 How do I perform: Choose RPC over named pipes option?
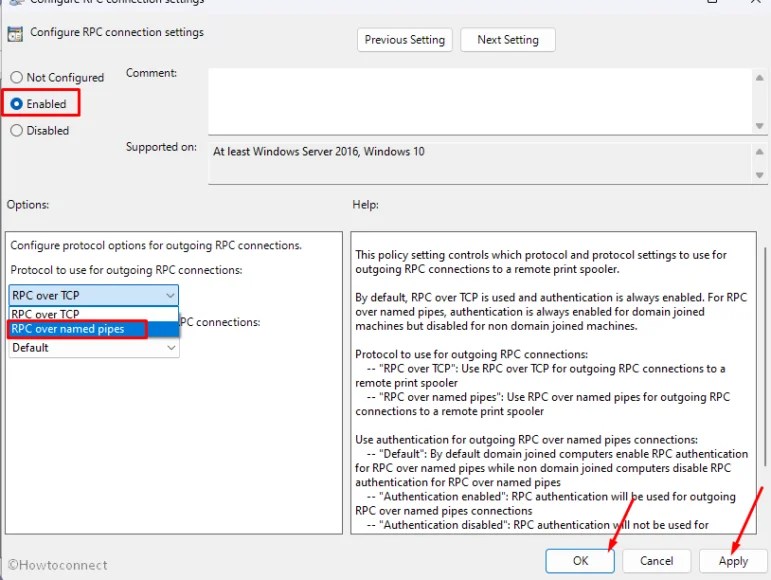tap(93, 329)
